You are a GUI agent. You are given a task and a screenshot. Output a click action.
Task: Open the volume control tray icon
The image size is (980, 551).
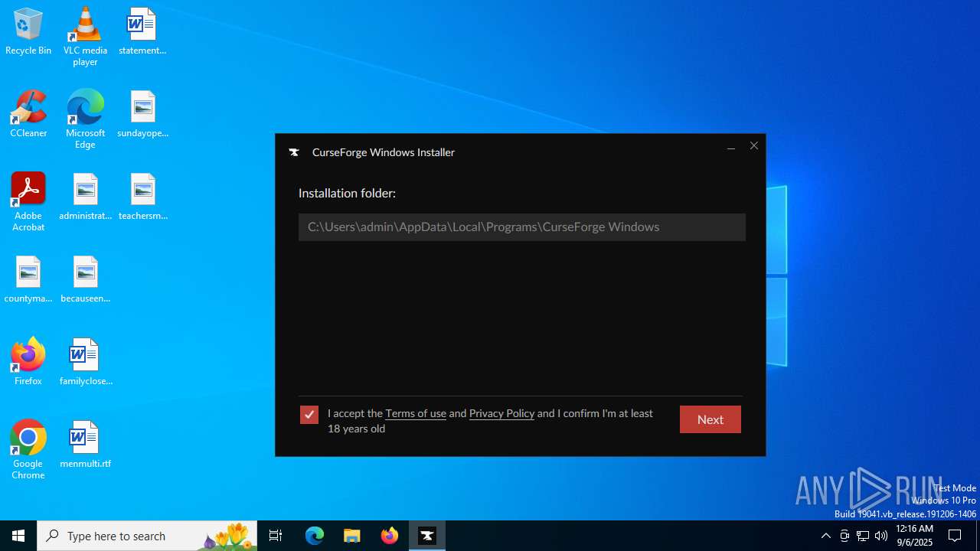(881, 536)
